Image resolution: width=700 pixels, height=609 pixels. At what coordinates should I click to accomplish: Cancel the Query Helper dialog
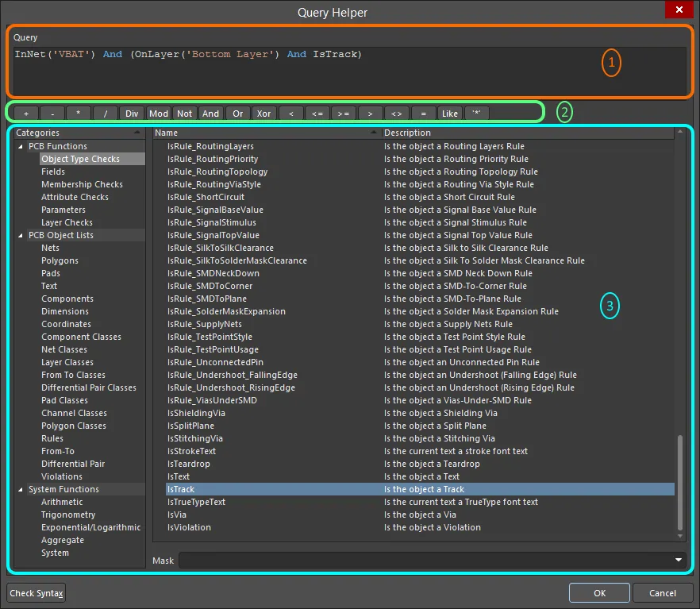(663, 593)
